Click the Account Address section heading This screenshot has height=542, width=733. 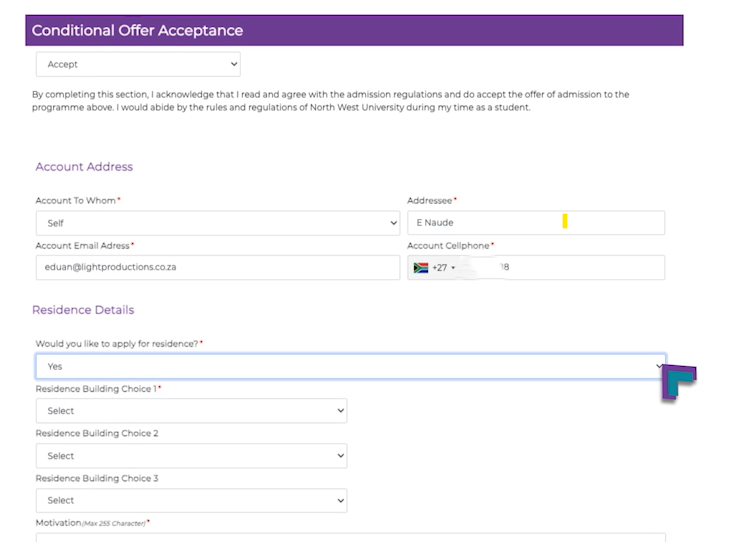[84, 167]
